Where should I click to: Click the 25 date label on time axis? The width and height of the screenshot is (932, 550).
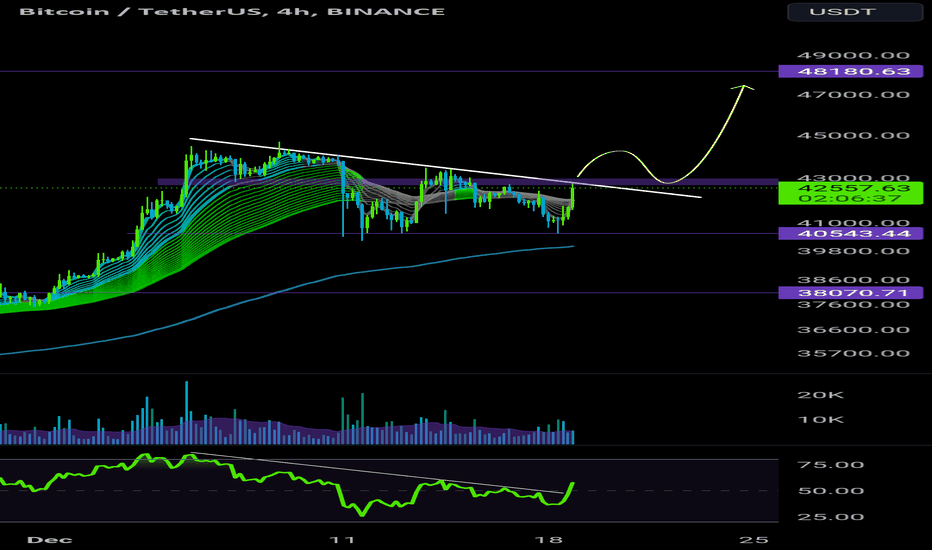pos(754,540)
